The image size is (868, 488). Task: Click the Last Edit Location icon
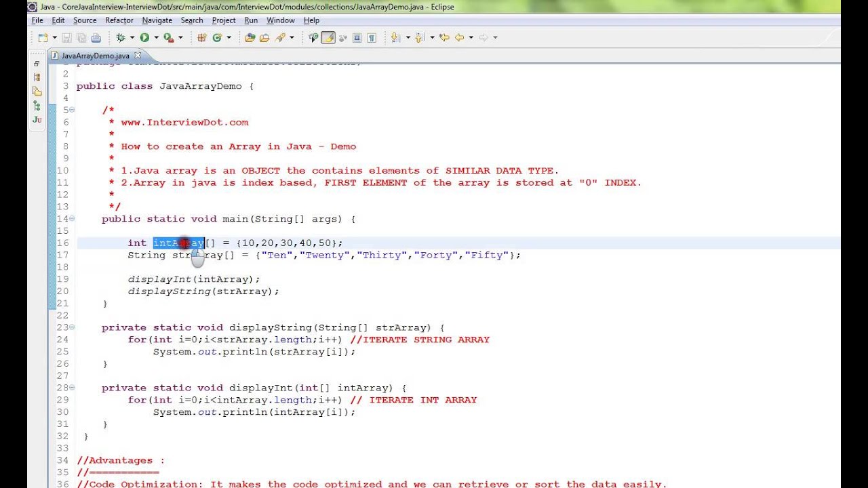[444, 38]
